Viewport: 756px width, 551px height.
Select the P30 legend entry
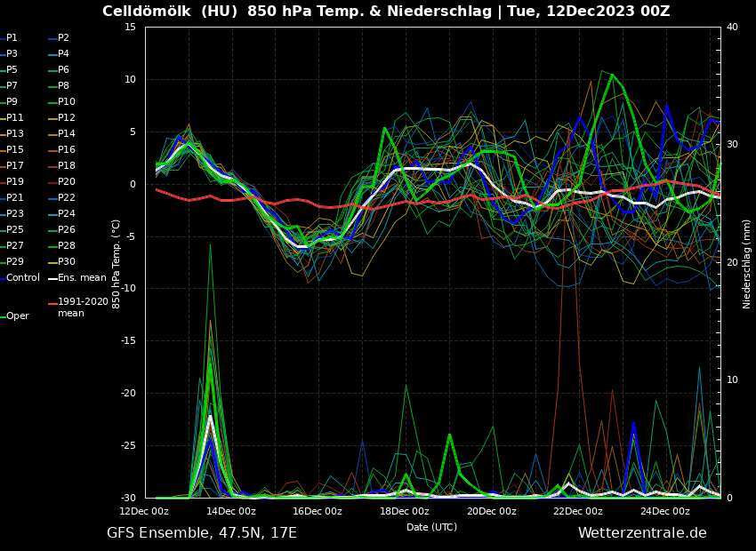(x=67, y=262)
